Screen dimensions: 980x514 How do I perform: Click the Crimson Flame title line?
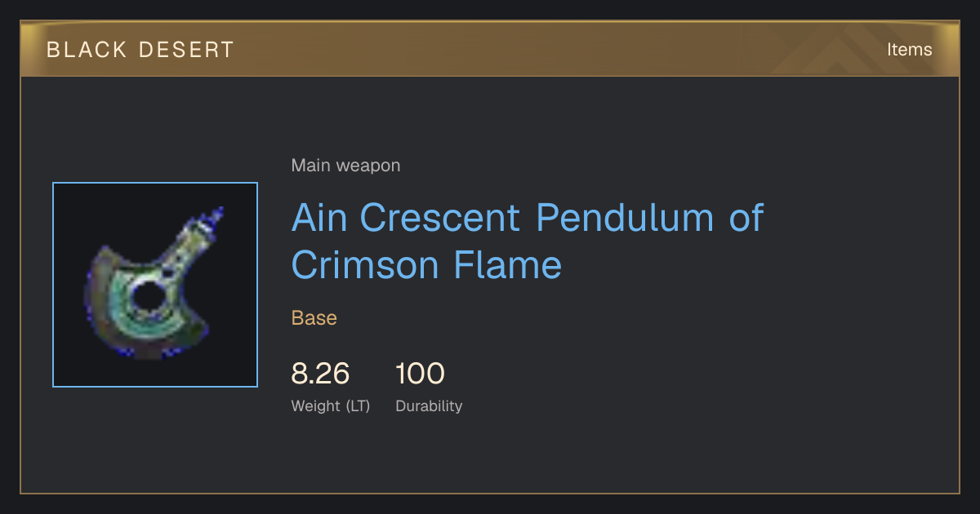coord(426,265)
